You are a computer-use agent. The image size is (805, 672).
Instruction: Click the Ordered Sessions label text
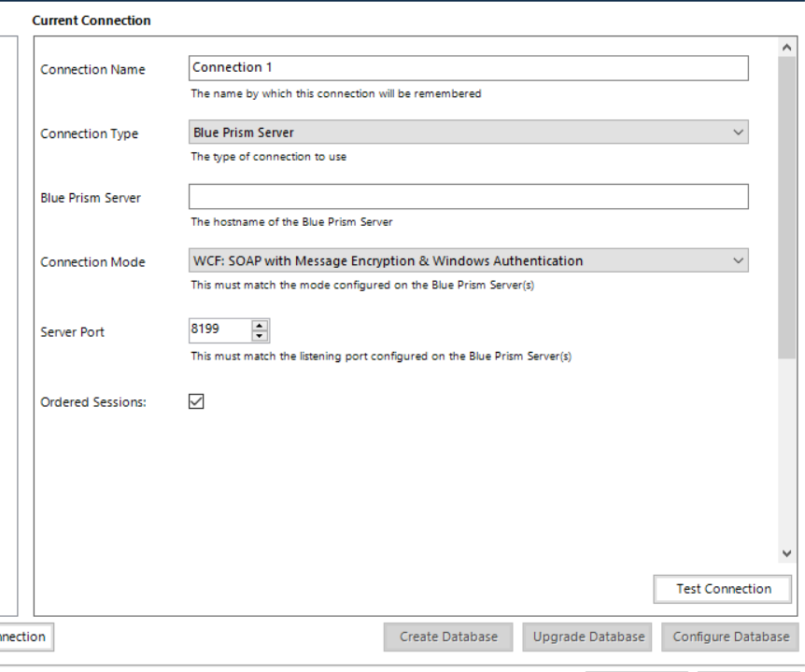[x=93, y=402]
